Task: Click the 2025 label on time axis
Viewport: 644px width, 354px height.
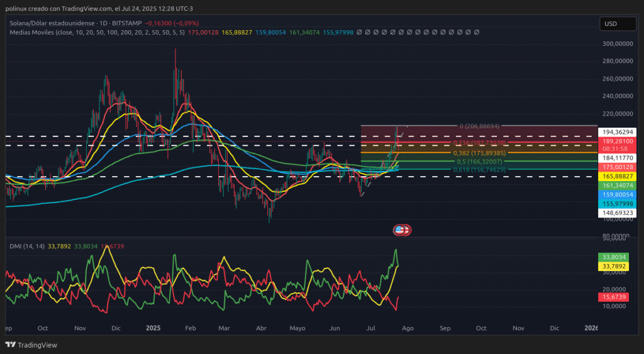Action: (x=154, y=328)
